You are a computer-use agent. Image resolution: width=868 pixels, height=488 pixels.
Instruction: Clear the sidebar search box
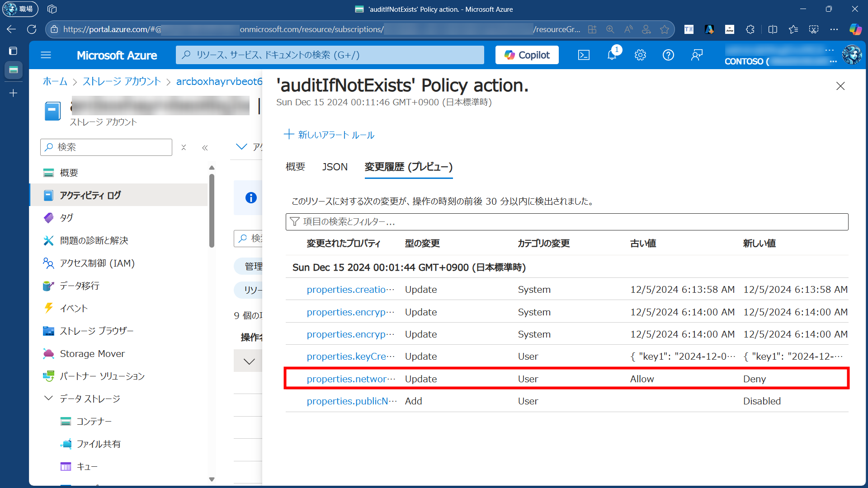[x=184, y=147]
